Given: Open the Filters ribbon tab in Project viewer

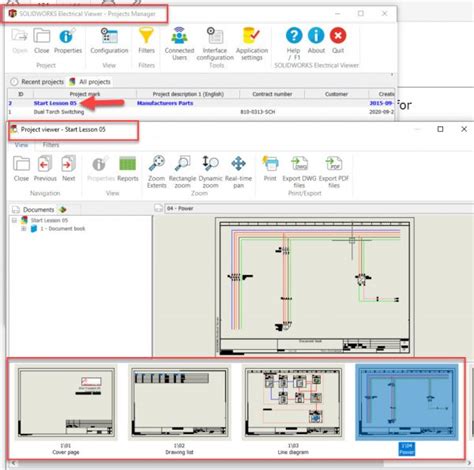Looking at the screenshot, I should pyautogui.click(x=51, y=145).
